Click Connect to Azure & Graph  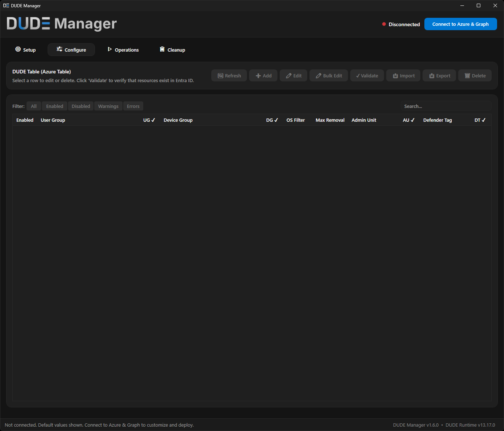tap(461, 24)
